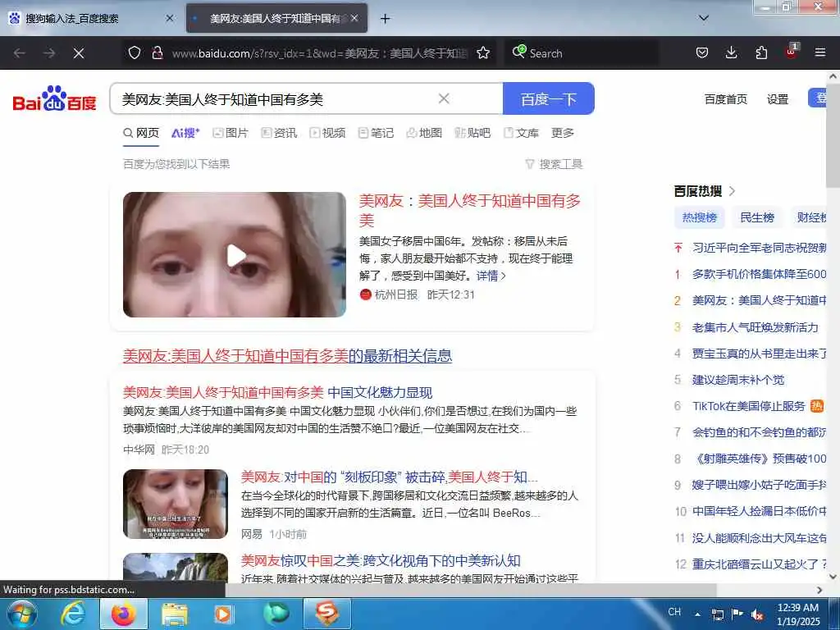
Task: Select the 网页 results tab
Action: click(141, 133)
